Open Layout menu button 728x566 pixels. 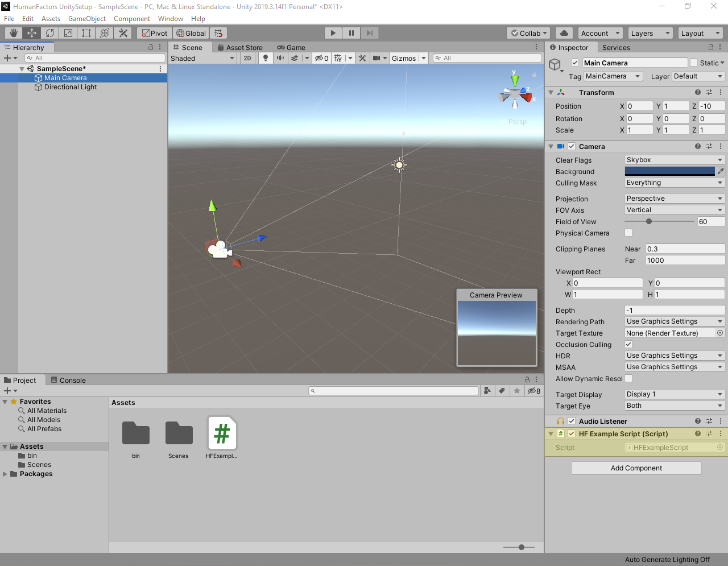pyautogui.click(x=700, y=33)
